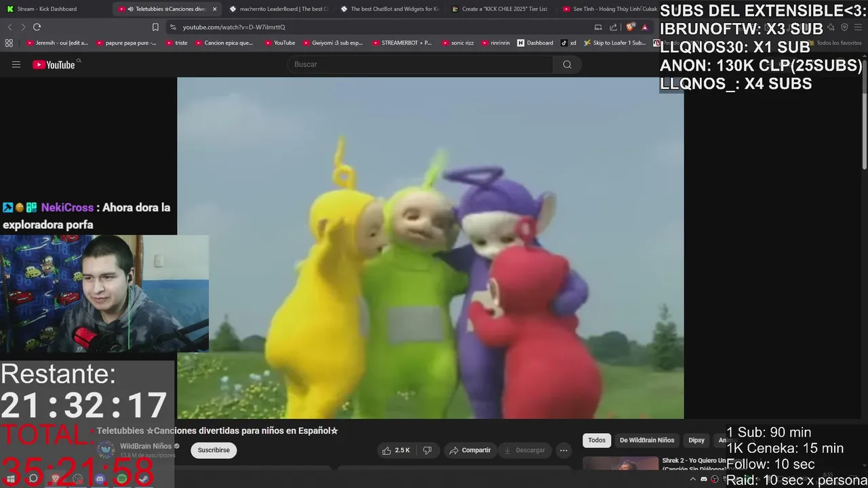Mute the Teletubbies tab audio icon

tap(130, 9)
